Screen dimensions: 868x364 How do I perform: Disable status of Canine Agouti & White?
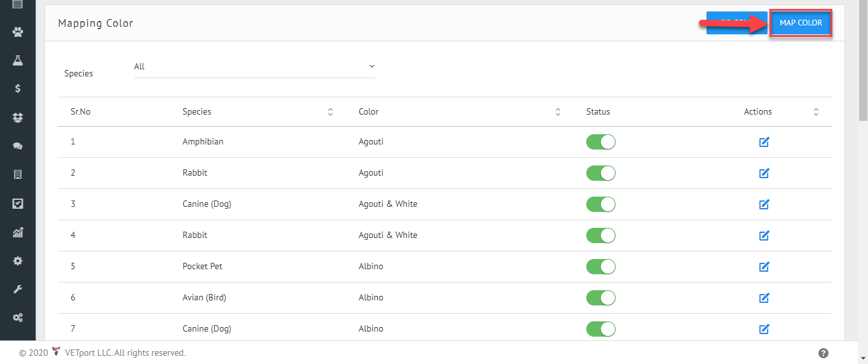[600, 204]
